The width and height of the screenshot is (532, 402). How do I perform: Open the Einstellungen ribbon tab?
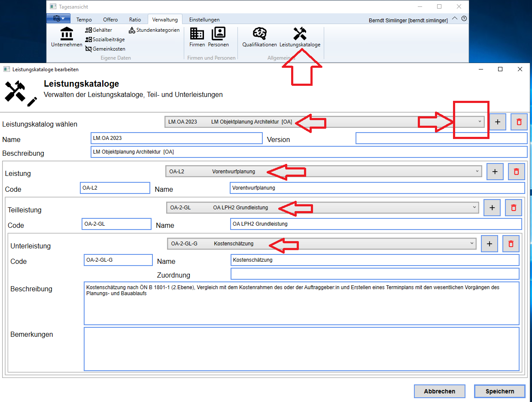click(x=204, y=20)
